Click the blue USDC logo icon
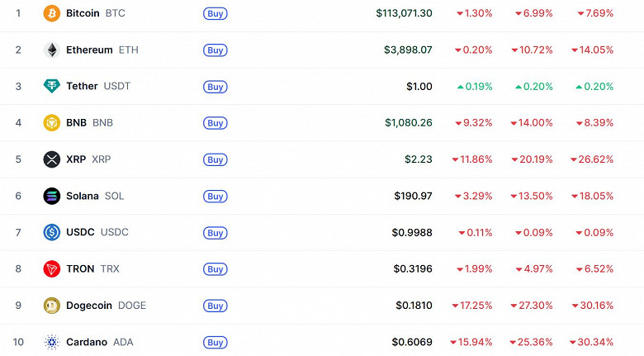Viewport: 644px width, 356px height. pos(52,232)
